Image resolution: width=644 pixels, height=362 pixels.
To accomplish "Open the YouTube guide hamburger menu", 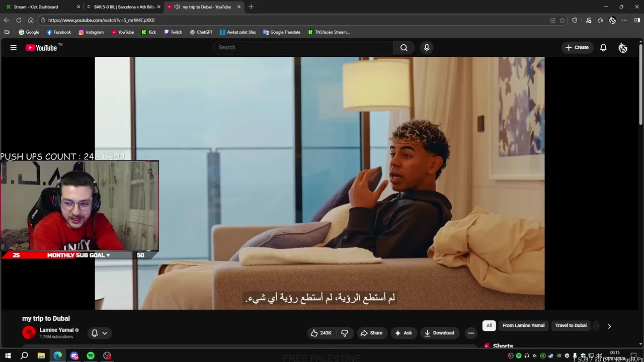I will point(14,48).
